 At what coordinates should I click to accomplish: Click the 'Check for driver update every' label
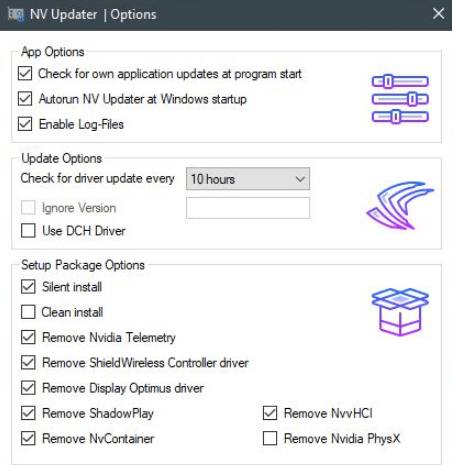click(97, 179)
